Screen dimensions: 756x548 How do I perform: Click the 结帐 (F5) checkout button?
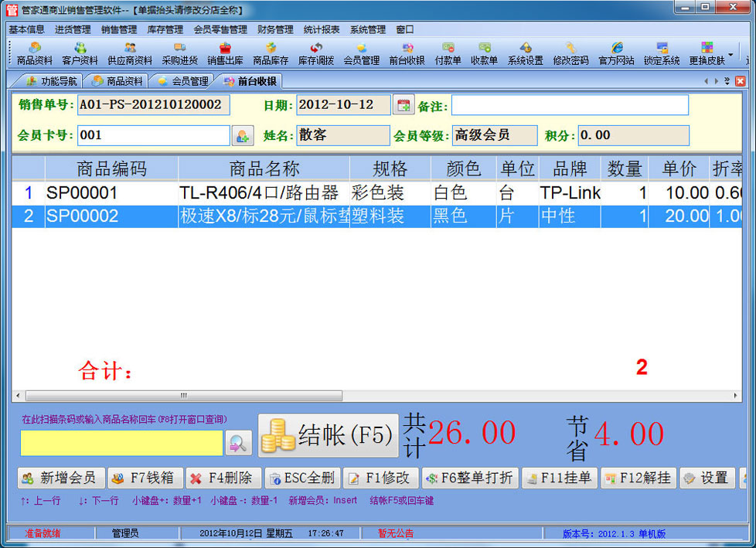click(x=329, y=435)
